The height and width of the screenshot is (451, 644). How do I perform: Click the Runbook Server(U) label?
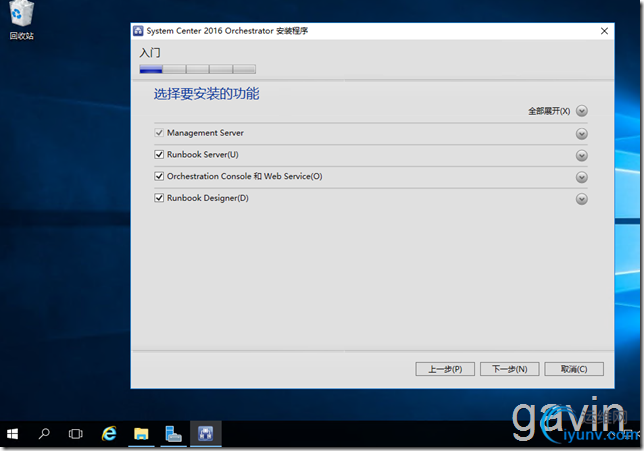coord(202,154)
